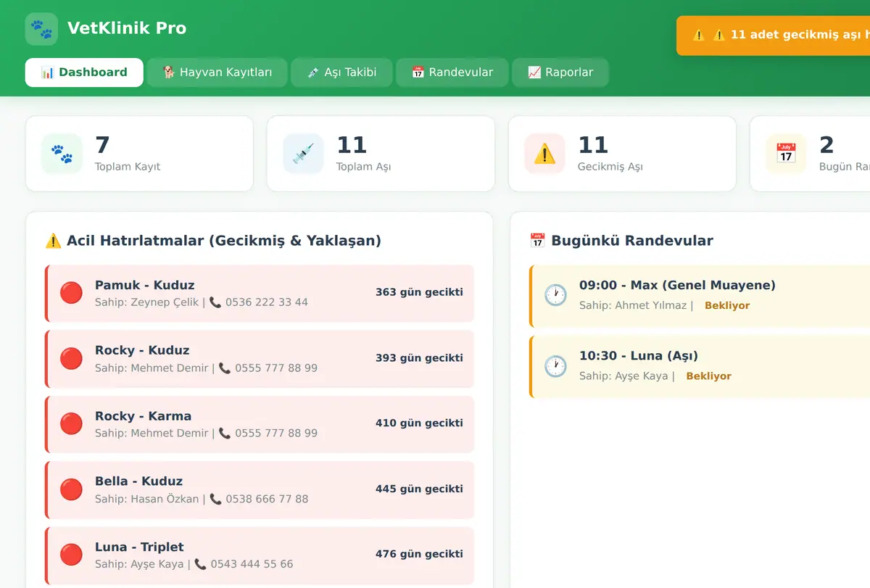Image resolution: width=870 pixels, height=588 pixels.
Task: Click the red circle beside Rocky - Kuduz
Action: coord(71,358)
